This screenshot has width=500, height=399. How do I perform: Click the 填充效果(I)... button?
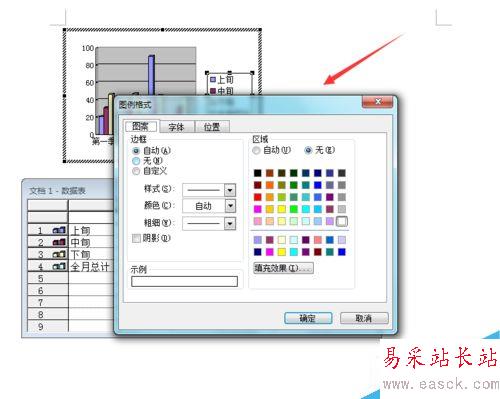[x=283, y=268]
